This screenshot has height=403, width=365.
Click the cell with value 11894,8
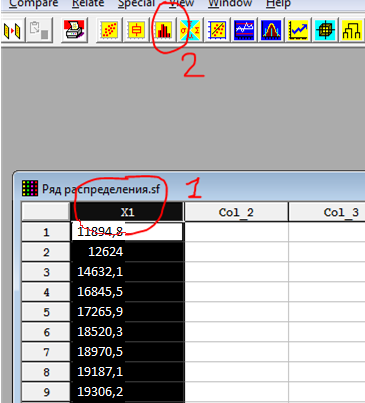click(127, 232)
